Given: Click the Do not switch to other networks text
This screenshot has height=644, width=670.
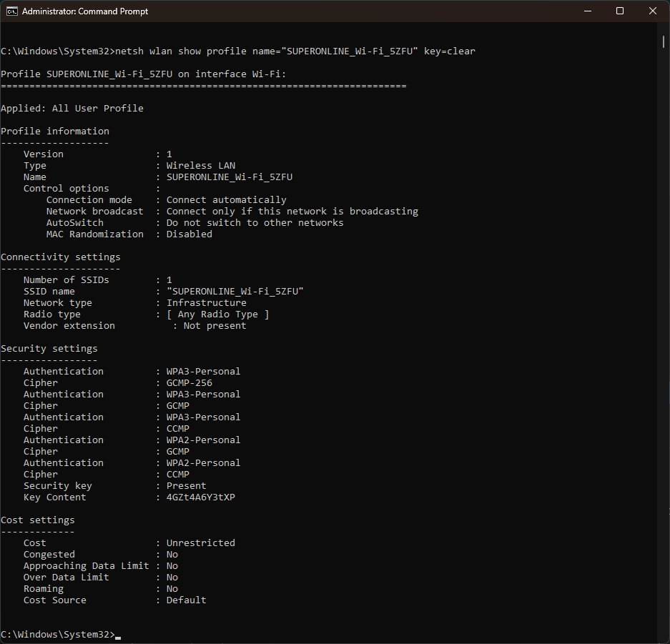Looking at the screenshot, I should click(x=255, y=223).
